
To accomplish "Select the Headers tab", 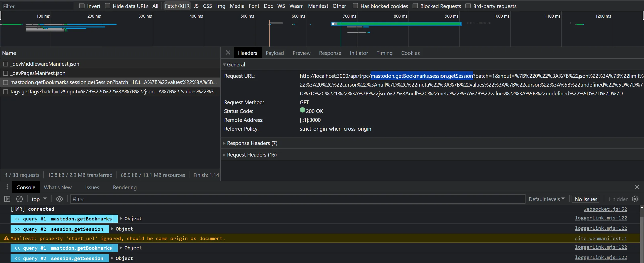I will pyautogui.click(x=248, y=53).
